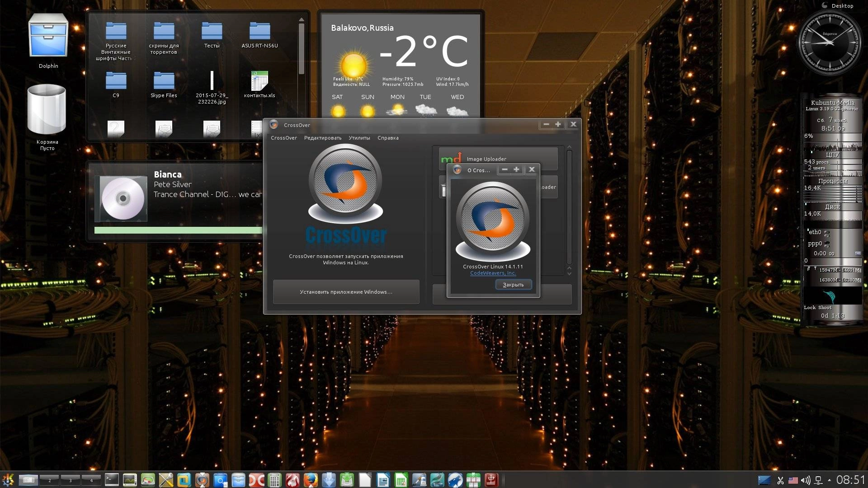Click 'Lock' in the system monitor widget
868x488 pixels.
pyautogui.click(x=810, y=308)
